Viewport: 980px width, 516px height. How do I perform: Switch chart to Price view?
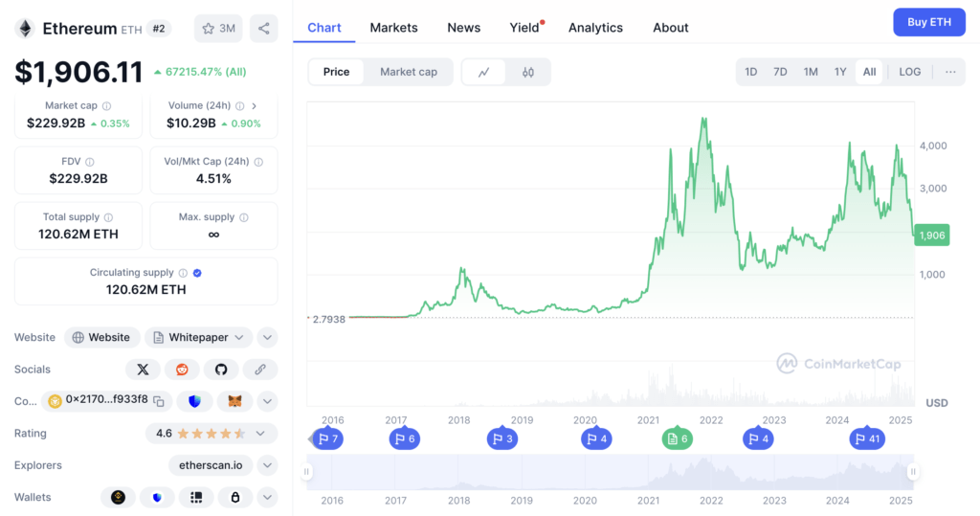click(336, 72)
